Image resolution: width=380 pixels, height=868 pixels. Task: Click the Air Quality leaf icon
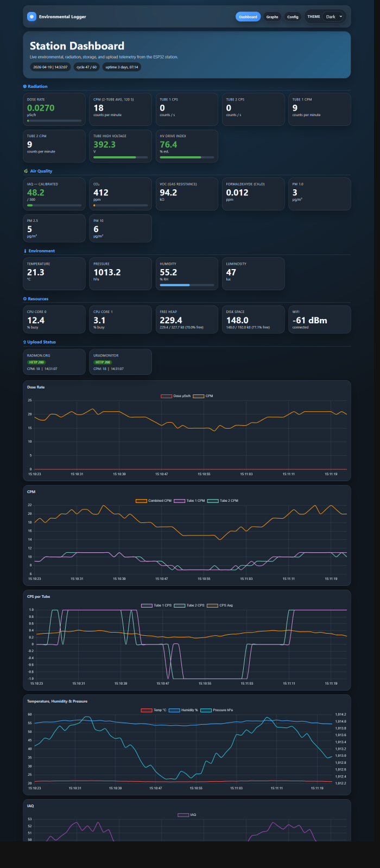(25, 171)
